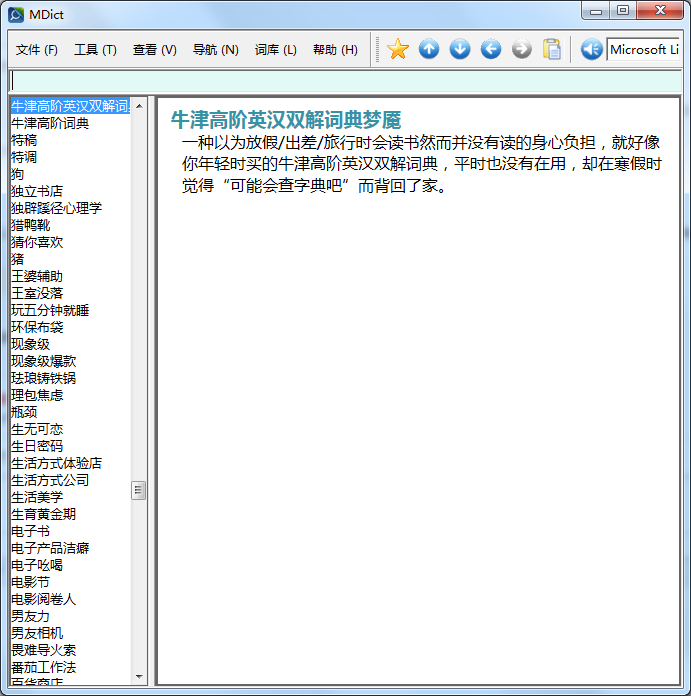The width and height of the screenshot is (691, 696).
Task: Select entry 生活方式公司
Action: (50, 480)
